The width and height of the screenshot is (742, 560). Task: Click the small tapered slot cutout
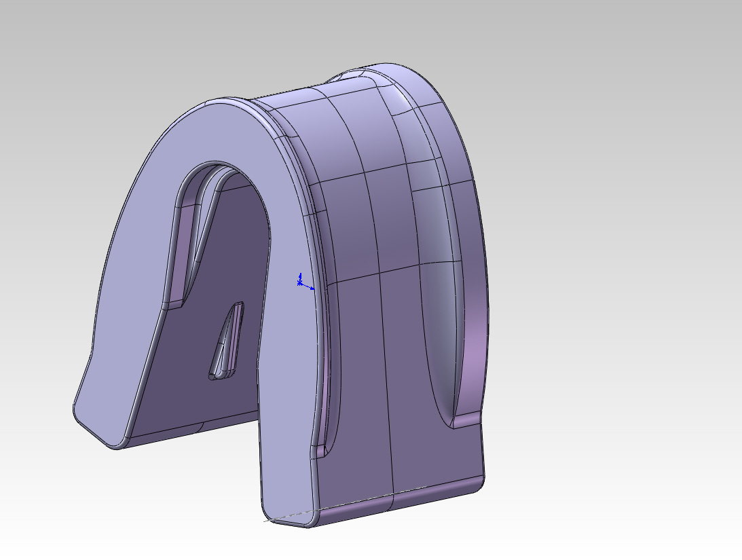tap(227, 341)
